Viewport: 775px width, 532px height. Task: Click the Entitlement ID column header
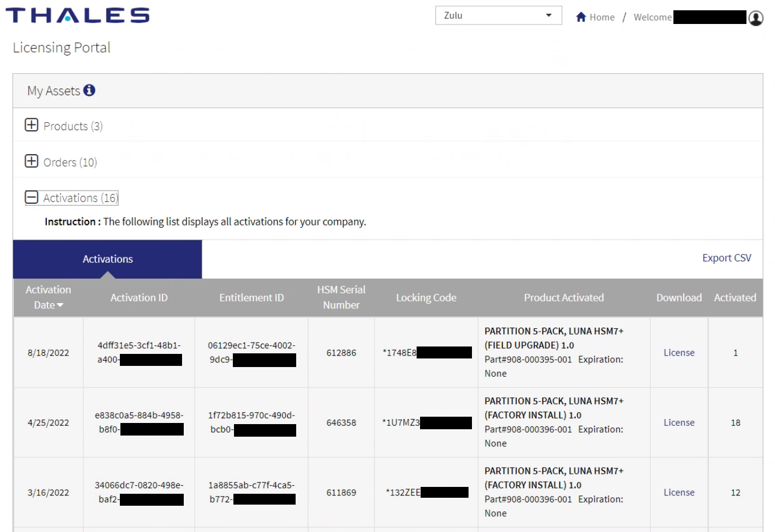(252, 297)
